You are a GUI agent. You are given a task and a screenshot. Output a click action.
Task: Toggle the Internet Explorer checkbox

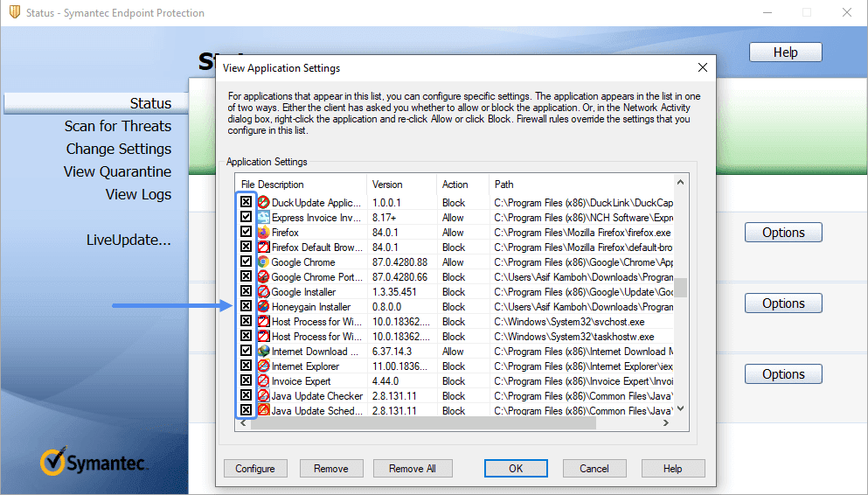tap(246, 366)
